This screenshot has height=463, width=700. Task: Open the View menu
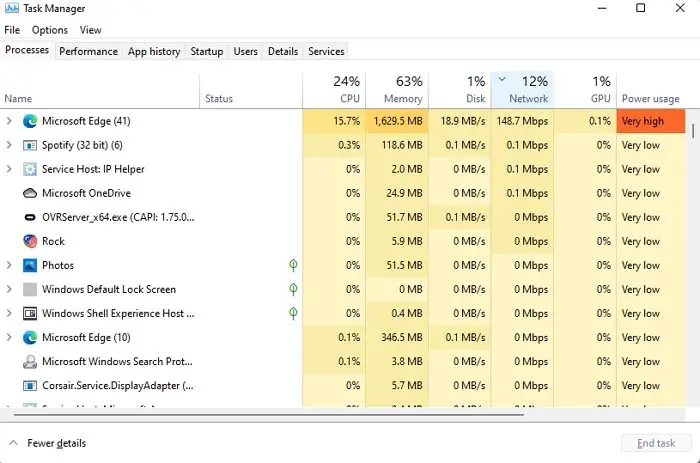(x=91, y=30)
